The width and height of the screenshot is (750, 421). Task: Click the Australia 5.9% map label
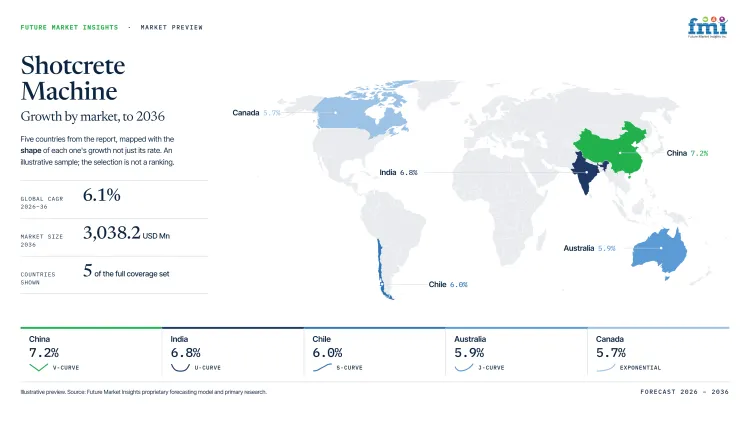pos(589,248)
